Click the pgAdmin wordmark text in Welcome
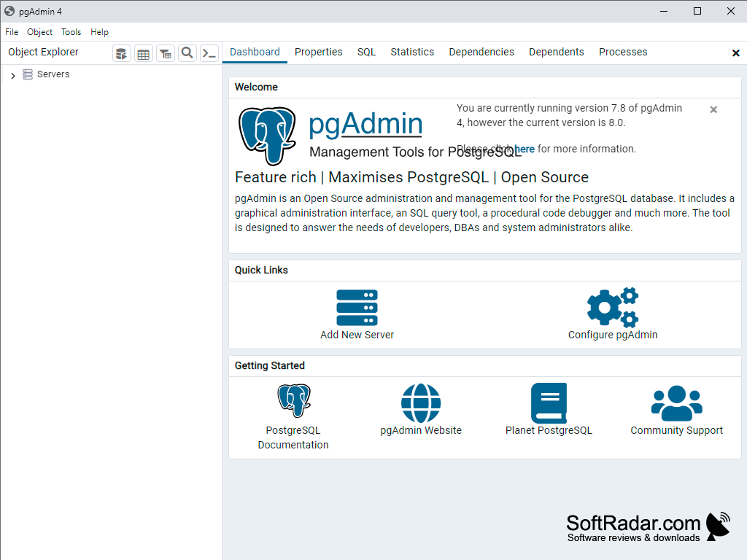 pos(365,124)
